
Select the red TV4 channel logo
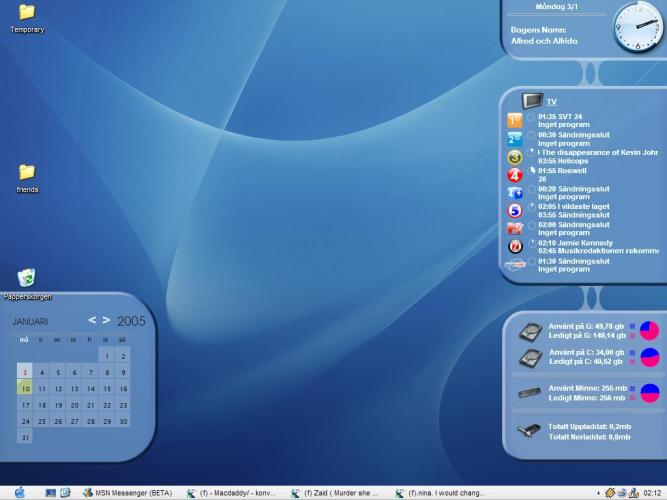pyautogui.click(x=515, y=174)
